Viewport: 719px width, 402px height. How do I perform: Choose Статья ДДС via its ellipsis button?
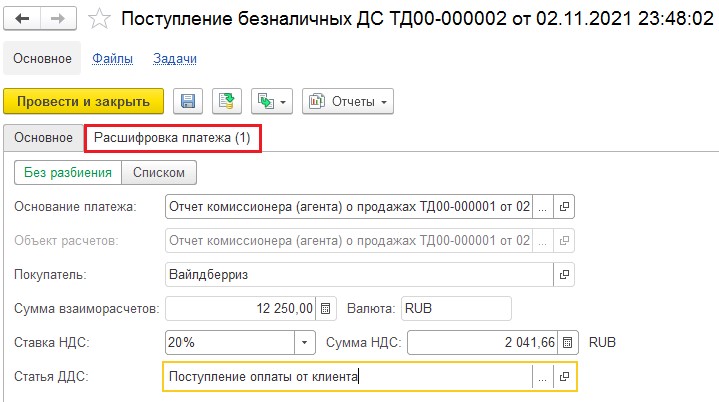click(542, 376)
